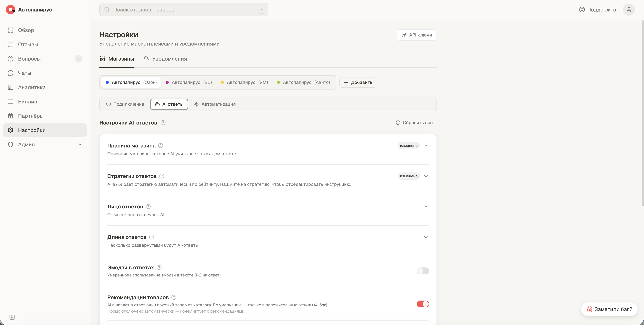This screenshot has width=644, height=325.
Task: Select Автопапирус (ЯМ) store
Action: click(x=244, y=82)
